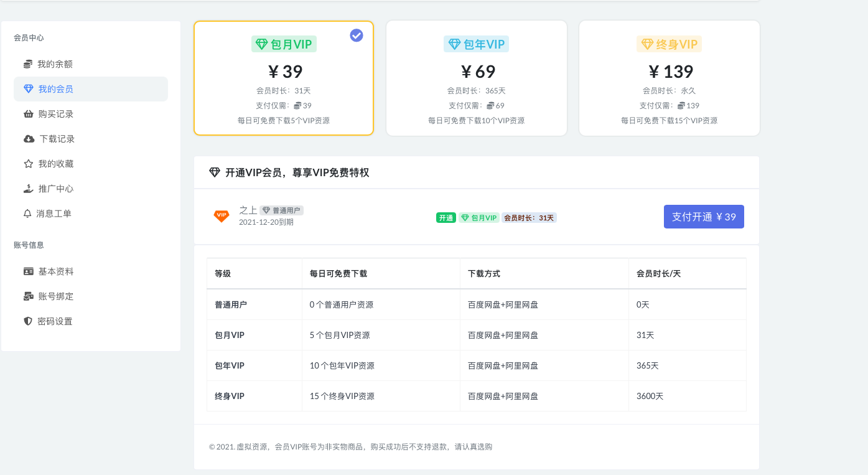This screenshot has height=475, width=868.
Task: Click the diamond icon before 开通VIP会员 heading
Action: pos(215,172)
